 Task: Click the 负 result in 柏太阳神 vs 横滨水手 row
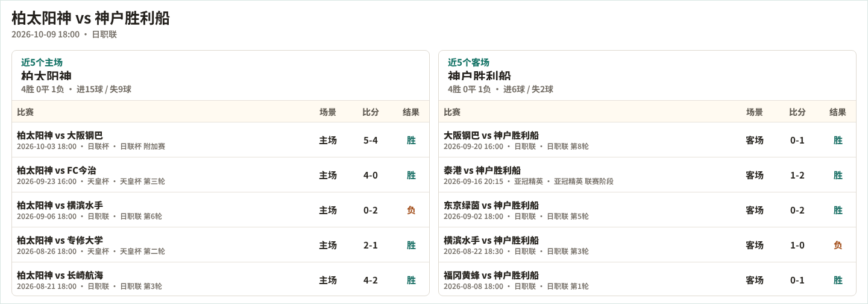[x=411, y=210]
